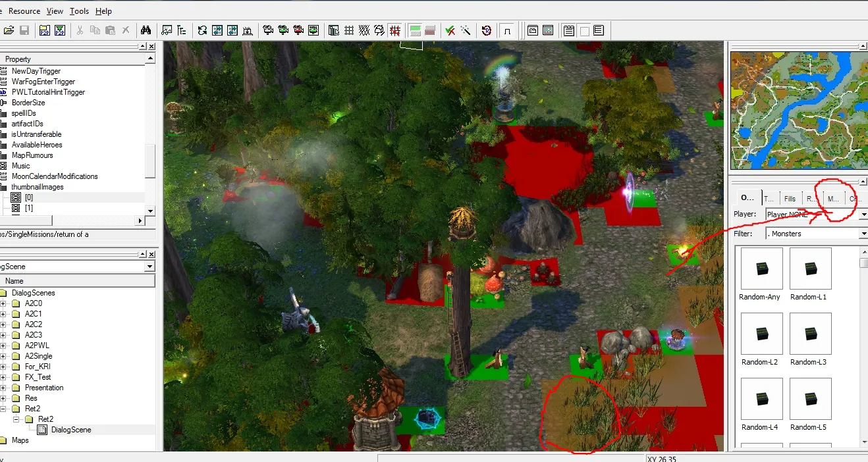The image size is (868, 462).
Task: Switch to the Fills tab
Action: [x=790, y=198]
